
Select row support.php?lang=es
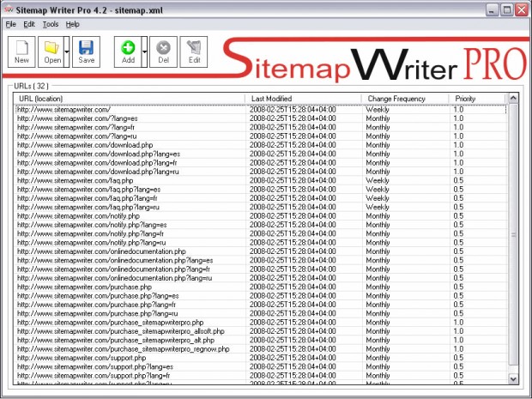pos(261,366)
